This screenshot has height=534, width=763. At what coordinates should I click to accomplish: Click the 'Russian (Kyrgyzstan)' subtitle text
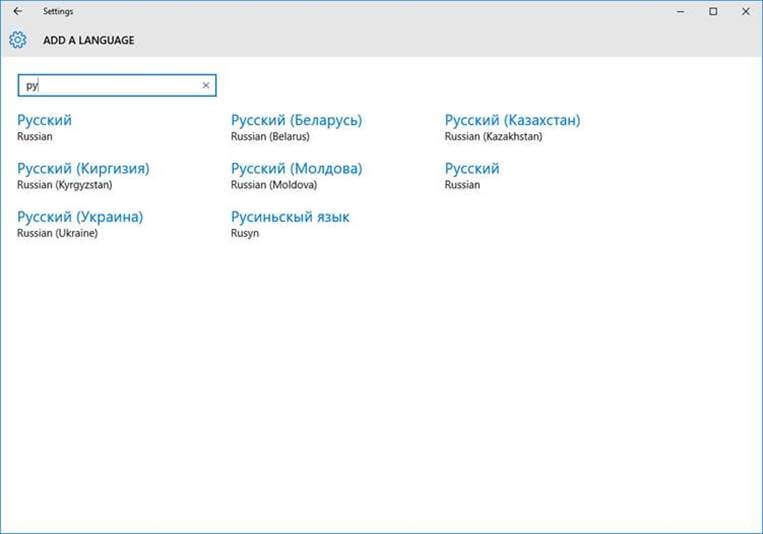point(65,185)
